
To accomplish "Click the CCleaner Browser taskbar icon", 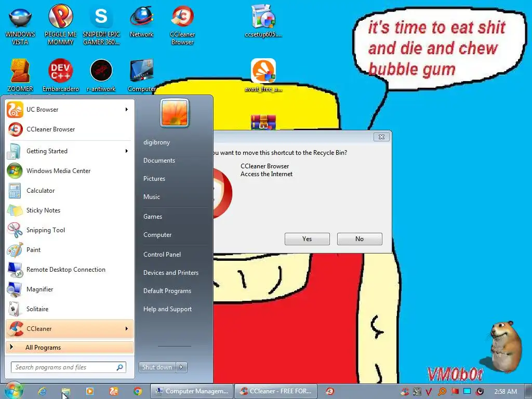I will [x=329, y=391].
